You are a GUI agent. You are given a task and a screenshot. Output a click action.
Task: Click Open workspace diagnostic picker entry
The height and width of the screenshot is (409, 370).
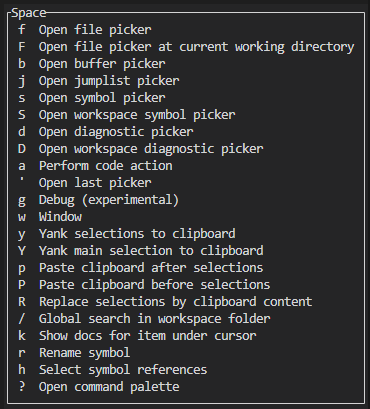click(141, 149)
